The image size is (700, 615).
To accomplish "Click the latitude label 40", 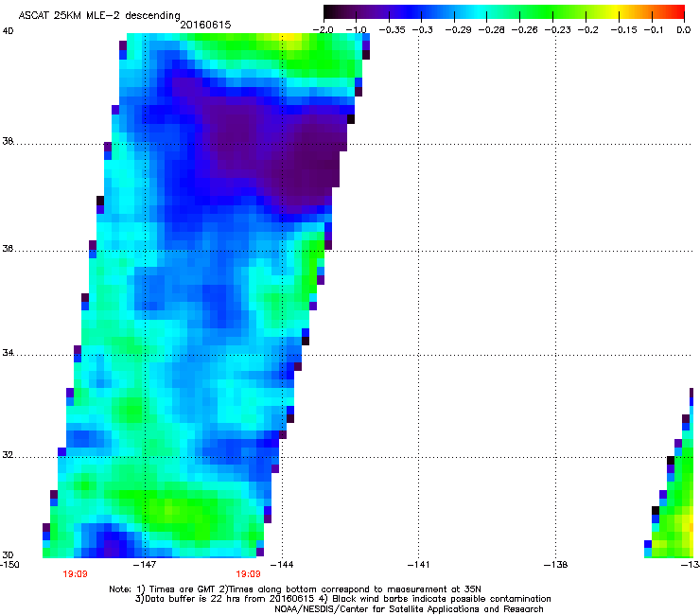I will [x=8, y=31].
